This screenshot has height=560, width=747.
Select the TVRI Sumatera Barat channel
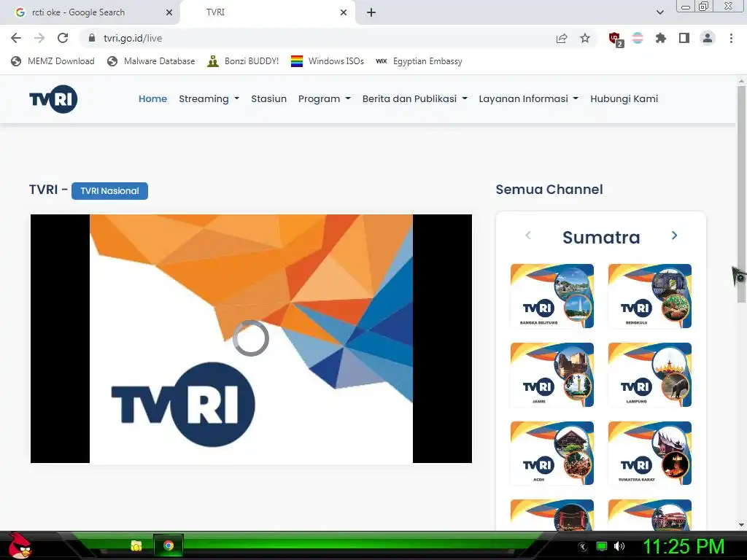click(650, 454)
